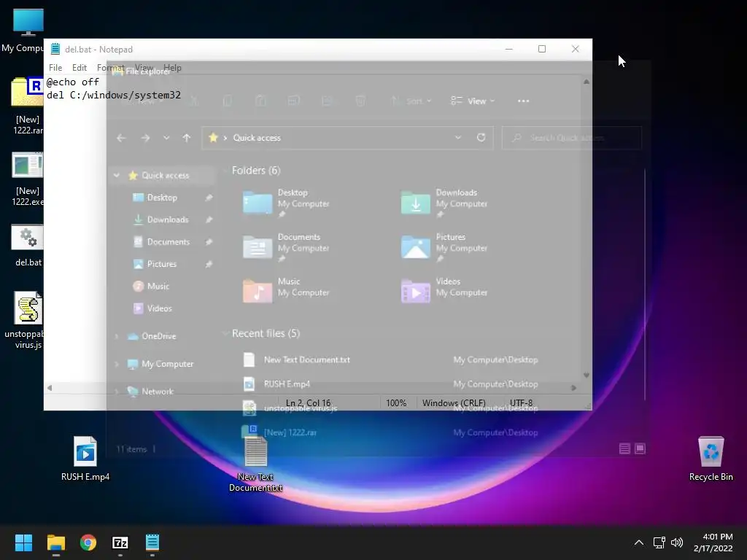Click the Share icon in File Explorer toolbar
The width and height of the screenshot is (747, 560).
point(327,101)
